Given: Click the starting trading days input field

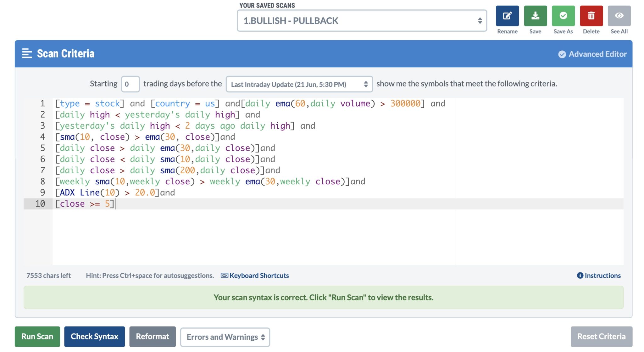Looking at the screenshot, I should pyautogui.click(x=130, y=84).
